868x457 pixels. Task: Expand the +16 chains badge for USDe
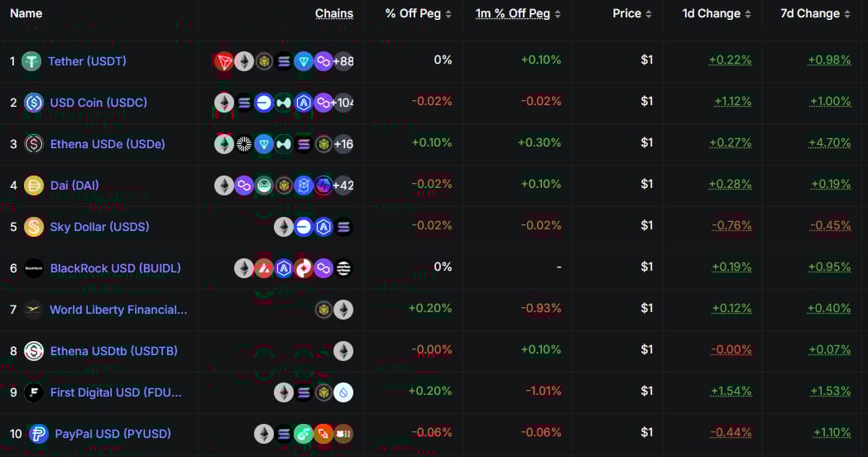coord(343,144)
